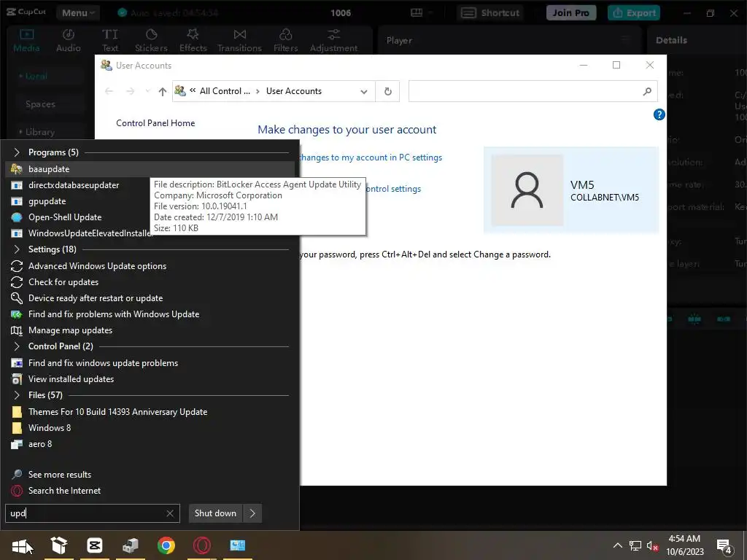The image size is (747, 560).
Task: Click All Control breadcrumb item
Action: coord(225,91)
